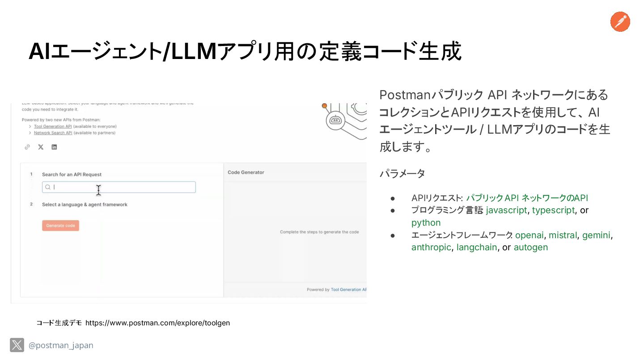Click 'Powered by two new APIs from Postman' text
The image size is (644, 362).
click(61, 120)
